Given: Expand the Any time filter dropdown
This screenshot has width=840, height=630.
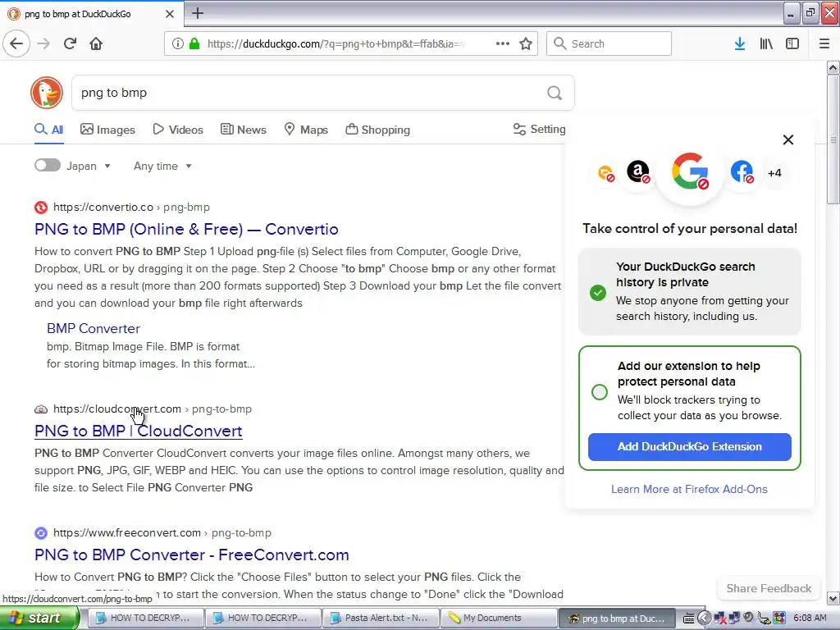Looking at the screenshot, I should pyautogui.click(x=163, y=166).
